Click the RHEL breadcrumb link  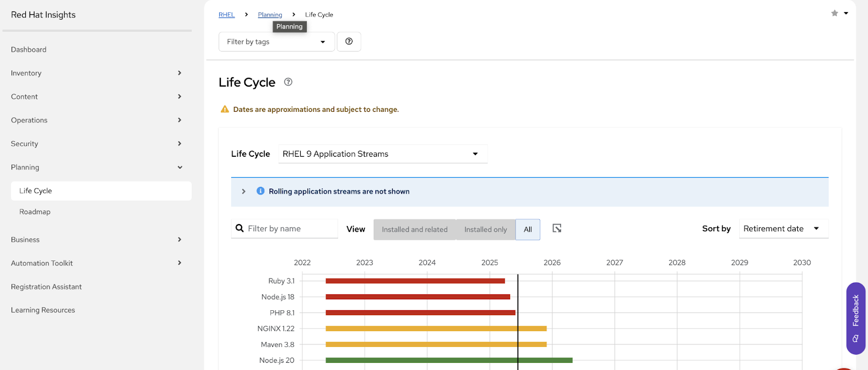[226, 15]
